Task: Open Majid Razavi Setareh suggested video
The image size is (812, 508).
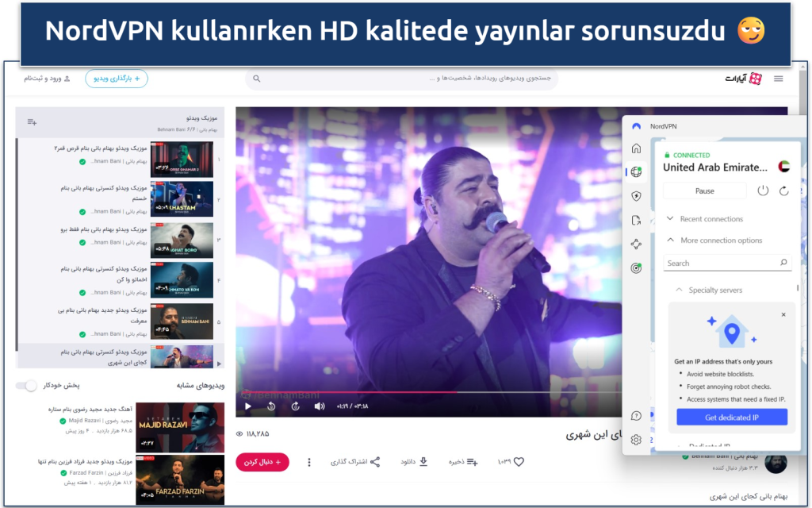Action: tap(180, 427)
